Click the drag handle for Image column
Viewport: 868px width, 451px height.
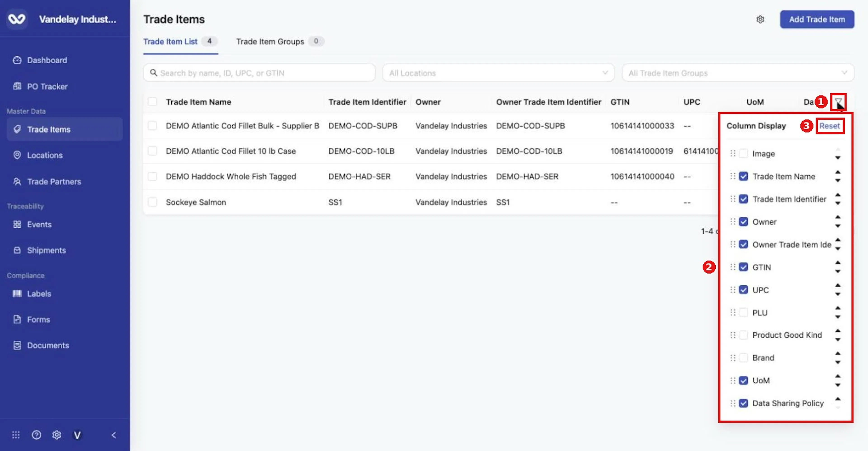pos(733,153)
